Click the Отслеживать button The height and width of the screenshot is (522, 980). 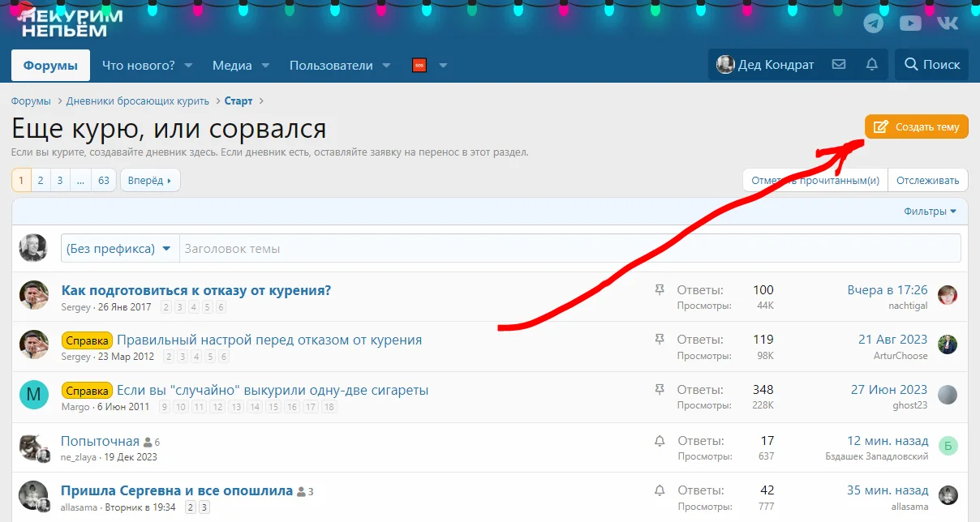[928, 180]
